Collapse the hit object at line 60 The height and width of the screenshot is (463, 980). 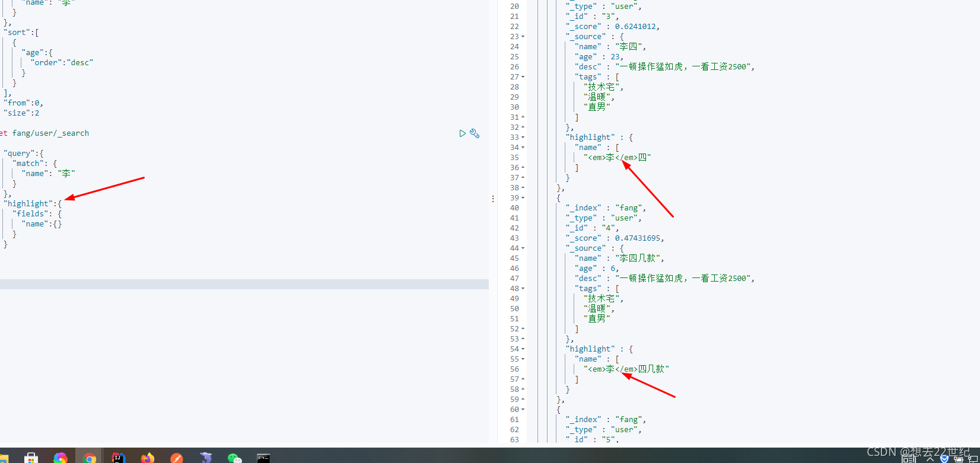point(523,410)
